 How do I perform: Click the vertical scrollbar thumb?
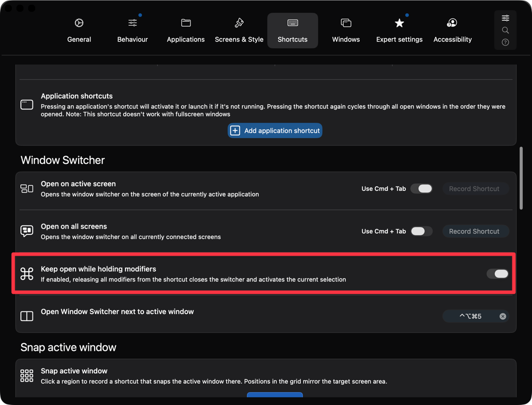[x=521, y=178]
